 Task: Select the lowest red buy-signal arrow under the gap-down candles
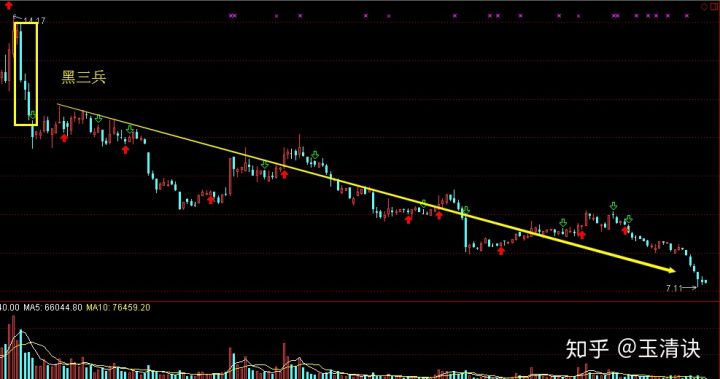tap(501, 250)
